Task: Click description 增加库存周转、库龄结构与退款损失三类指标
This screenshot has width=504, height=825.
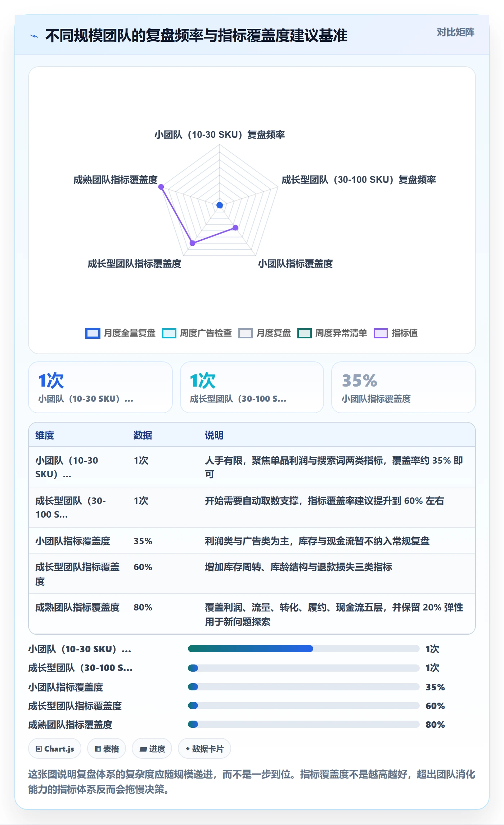Action: (x=298, y=567)
